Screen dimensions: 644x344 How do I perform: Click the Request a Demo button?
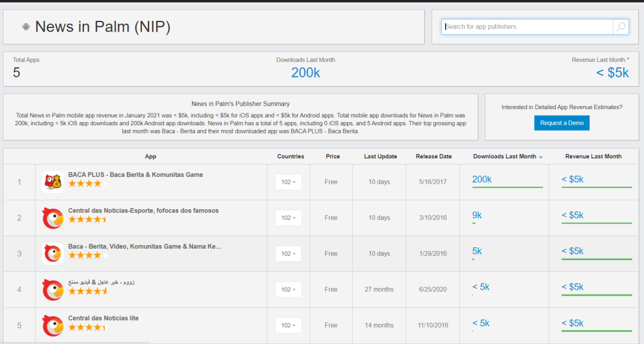(561, 123)
